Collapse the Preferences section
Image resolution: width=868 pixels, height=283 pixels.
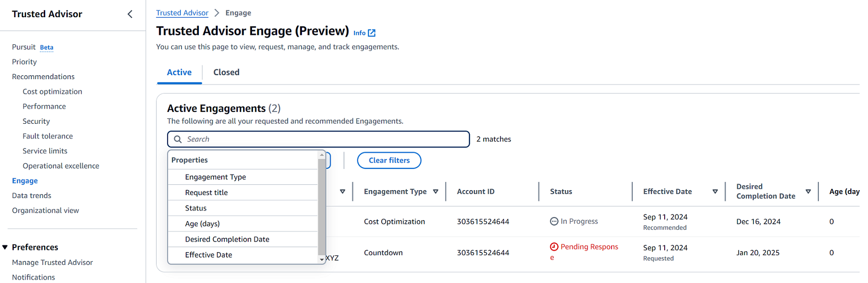(x=5, y=247)
